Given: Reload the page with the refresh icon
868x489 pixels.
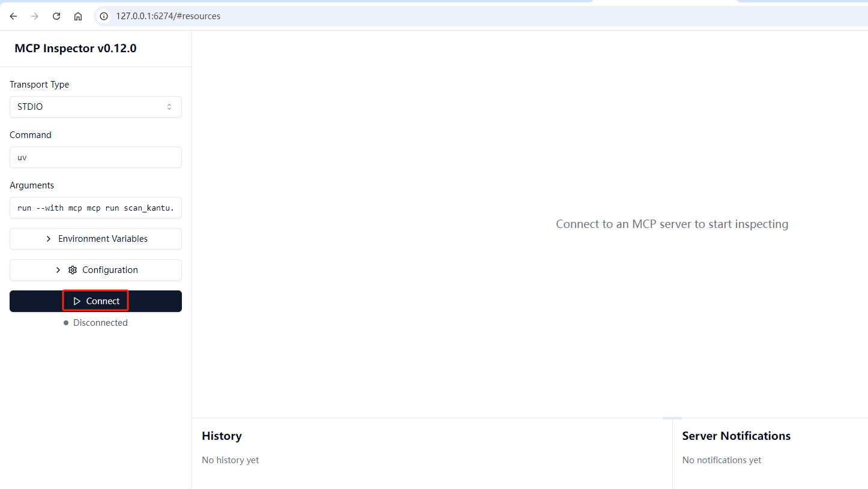Looking at the screenshot, I should coord(56,16).
